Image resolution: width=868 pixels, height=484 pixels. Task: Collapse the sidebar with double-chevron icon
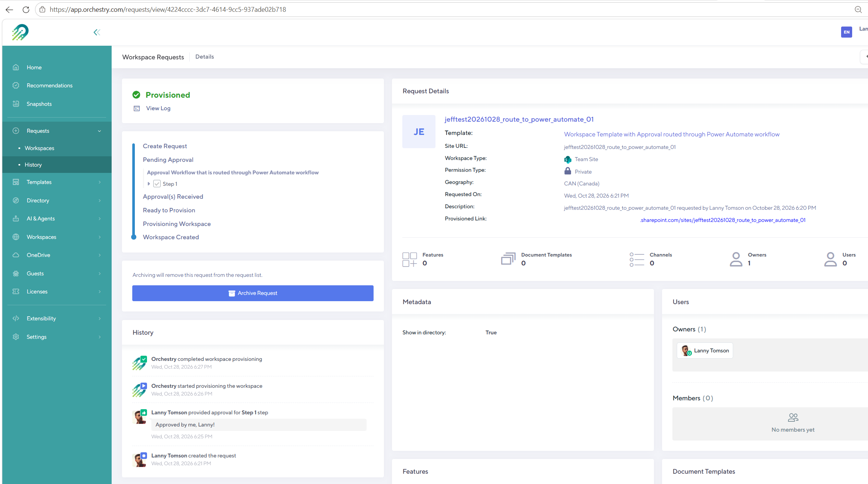97,32
